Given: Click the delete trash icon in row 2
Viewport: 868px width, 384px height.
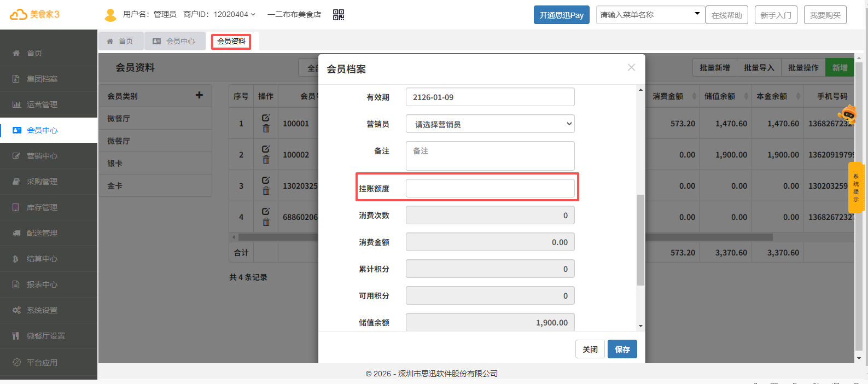Looking at the screenshot, I should 266,160.
